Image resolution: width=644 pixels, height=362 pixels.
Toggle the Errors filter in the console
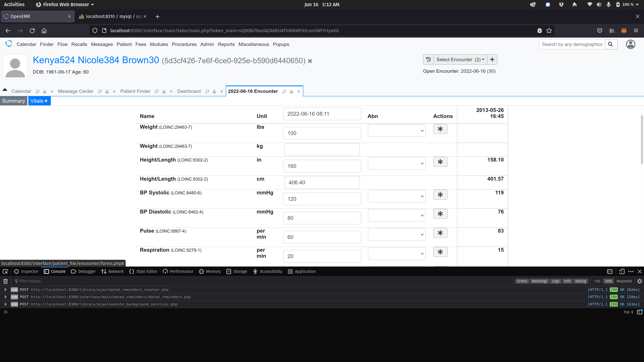(x=522, y=281)
